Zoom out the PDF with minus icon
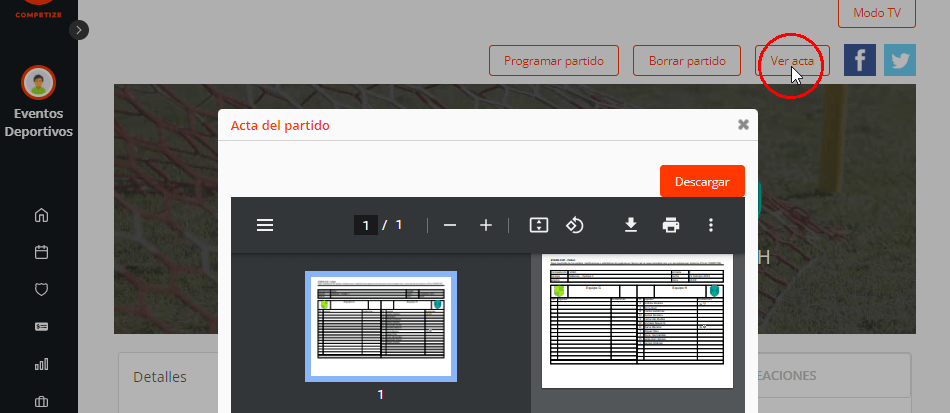 pos(450,225)
